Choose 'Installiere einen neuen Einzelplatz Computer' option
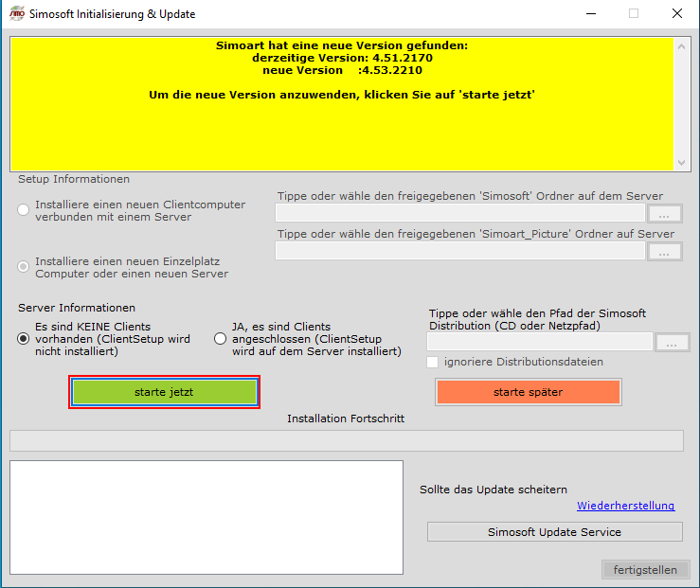 pos(24,267)
